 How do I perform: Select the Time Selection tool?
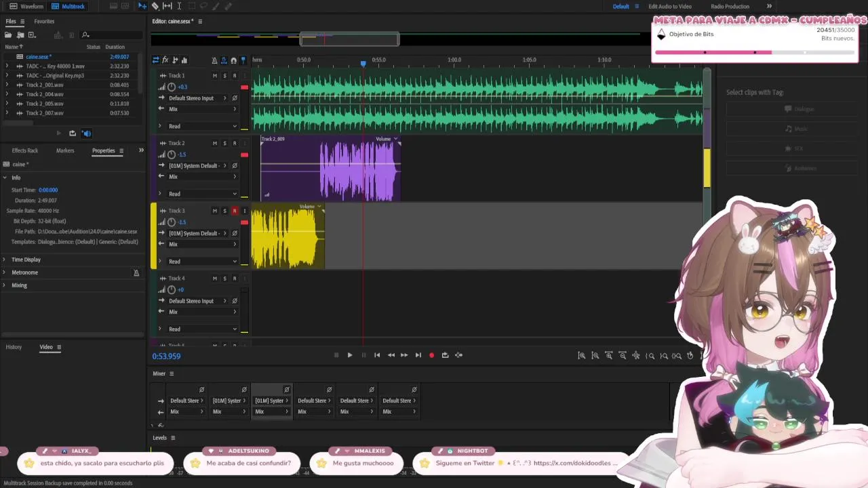[179, 6]
